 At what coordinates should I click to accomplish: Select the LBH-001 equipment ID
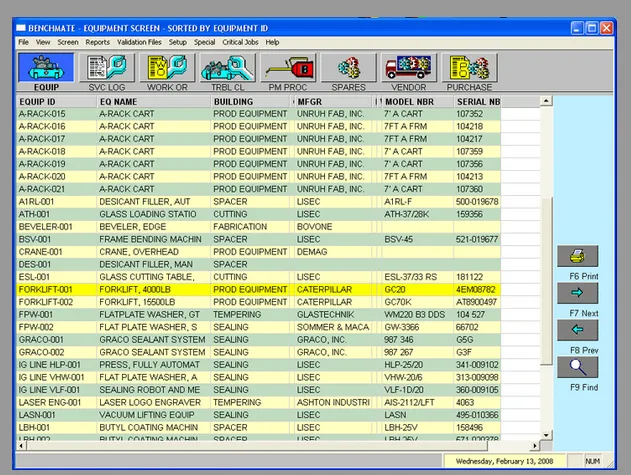[34, 428]
